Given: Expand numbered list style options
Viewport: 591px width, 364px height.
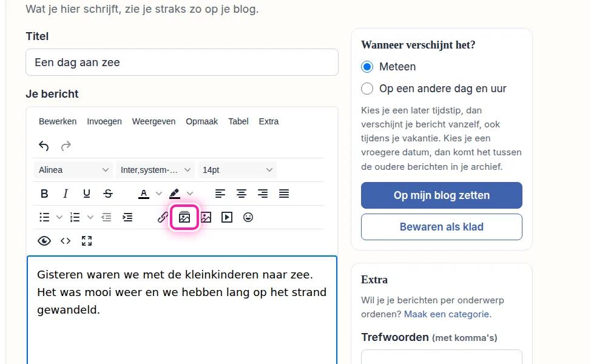Looking at the screenshot, I should click(x=90, y=217).
